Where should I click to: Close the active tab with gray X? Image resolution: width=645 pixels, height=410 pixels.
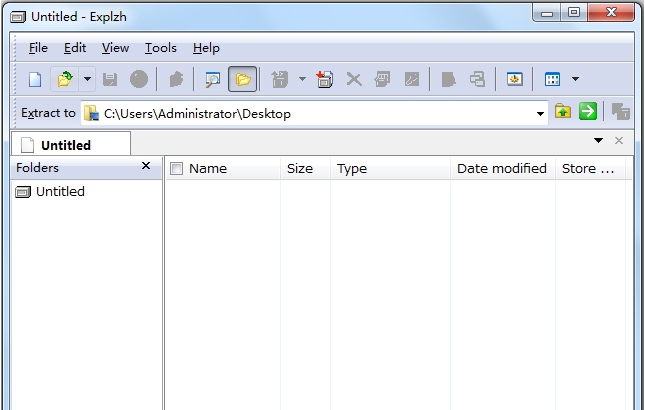[619, 141]
